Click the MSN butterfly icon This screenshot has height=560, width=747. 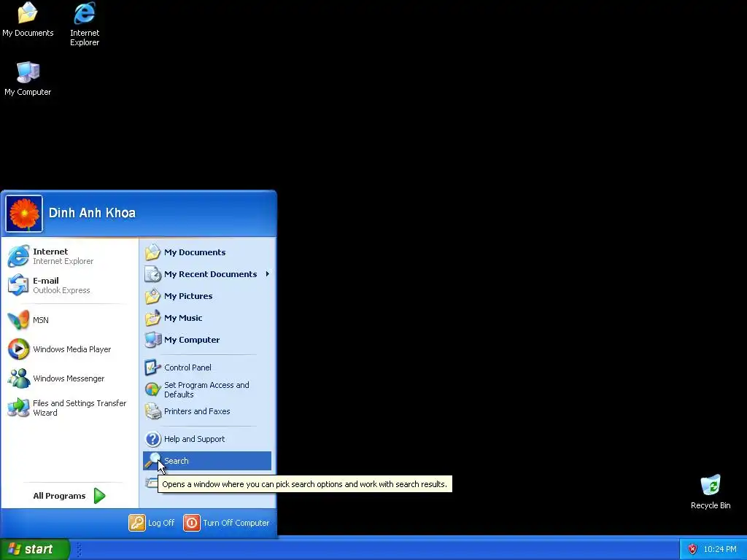click(x=18, y=320)
